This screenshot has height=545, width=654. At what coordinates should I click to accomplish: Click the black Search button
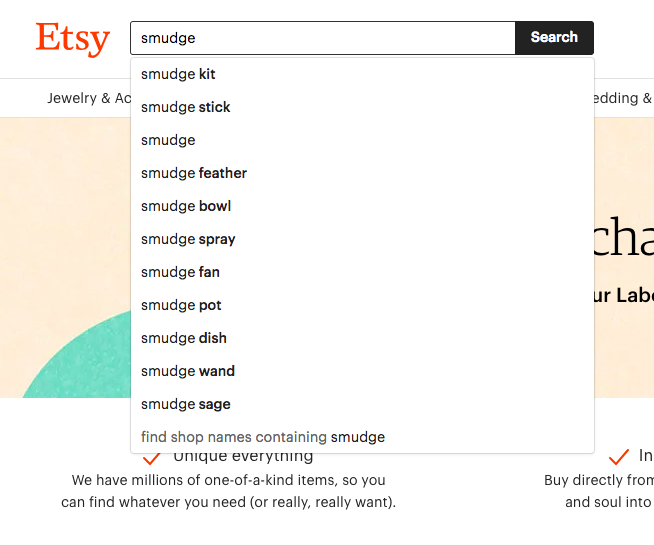[554, 38]
